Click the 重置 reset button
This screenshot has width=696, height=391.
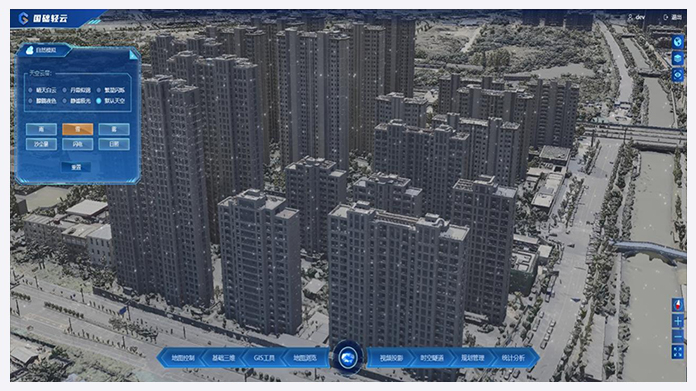76,167
